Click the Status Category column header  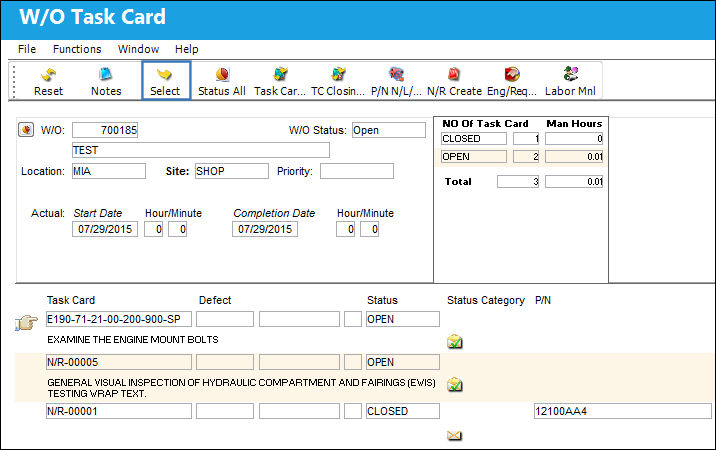486,300
